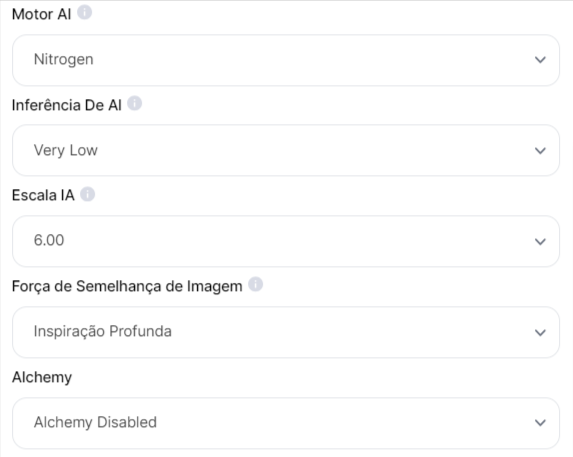Expand the Inferência De AI Very Low dropdown

(286, 150)
